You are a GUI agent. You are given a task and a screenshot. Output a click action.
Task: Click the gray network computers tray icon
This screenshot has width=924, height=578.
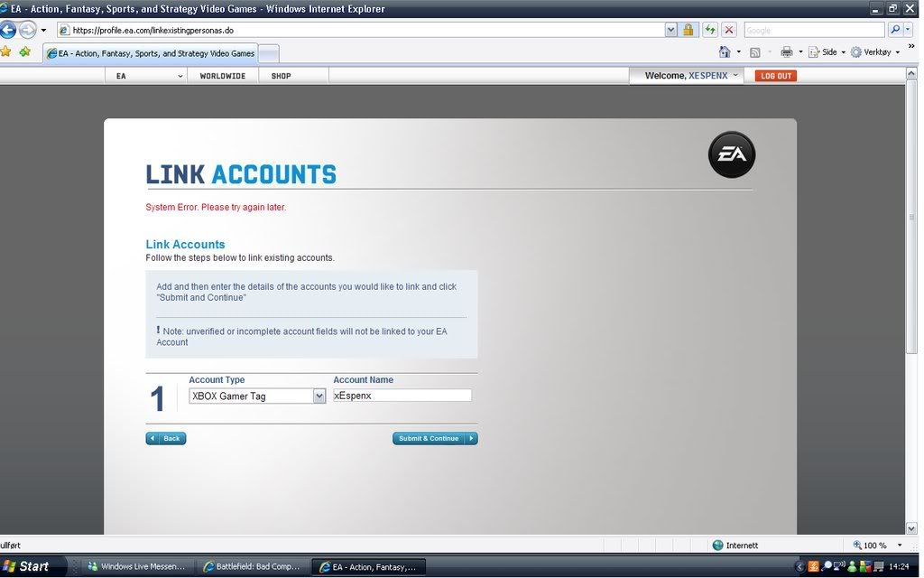(x=878, y=567)
